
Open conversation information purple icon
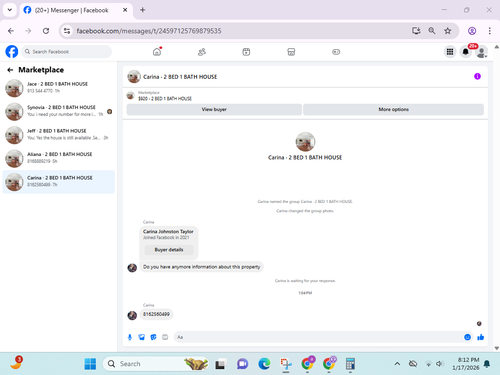click(x=477, y=76)
